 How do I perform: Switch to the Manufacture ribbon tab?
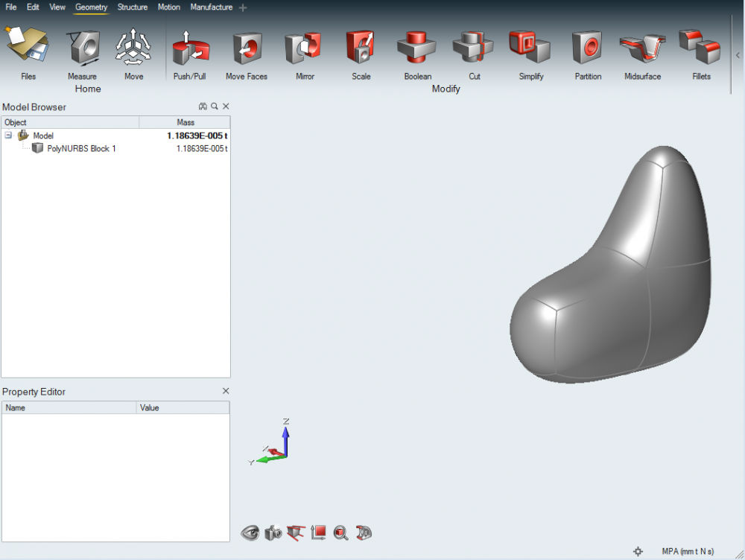tap(212, 7)
